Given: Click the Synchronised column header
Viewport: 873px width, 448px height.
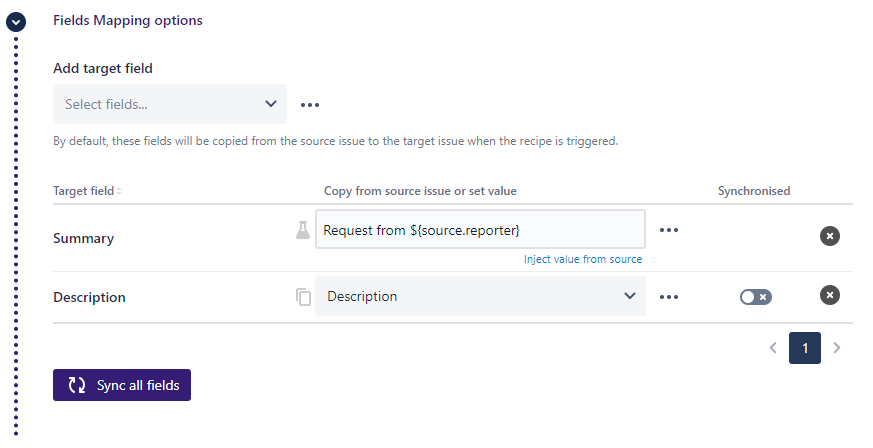Looking at the screenshot, I should tap(754, 191).
